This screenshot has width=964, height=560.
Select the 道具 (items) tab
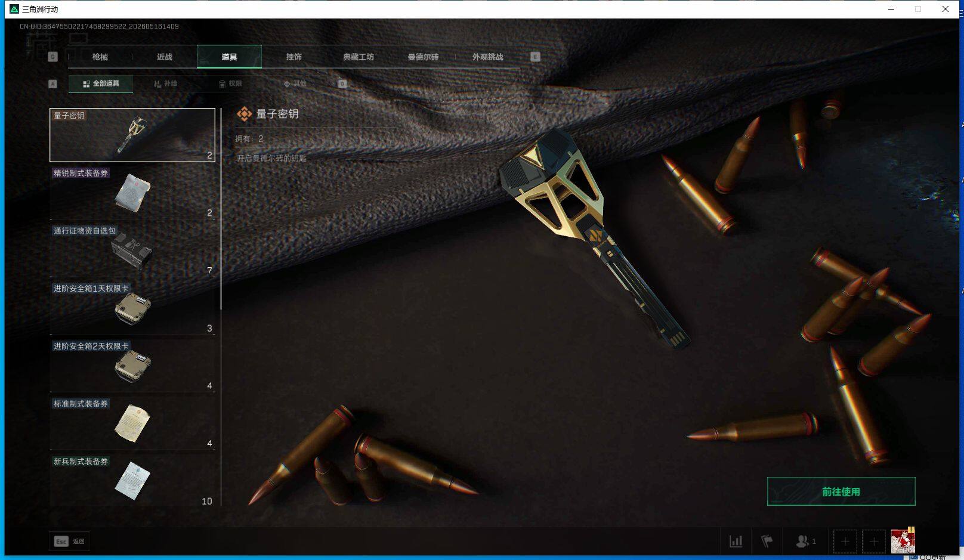(x=229, y=57)
